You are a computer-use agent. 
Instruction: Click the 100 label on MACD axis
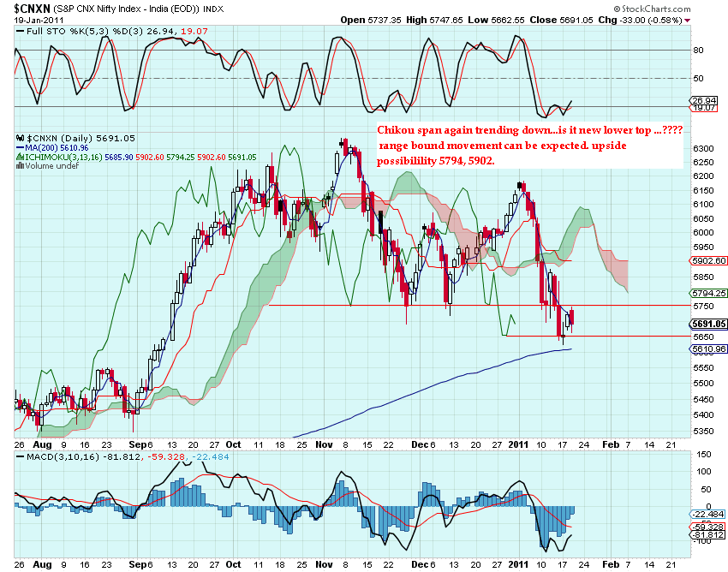pos(704,472)
